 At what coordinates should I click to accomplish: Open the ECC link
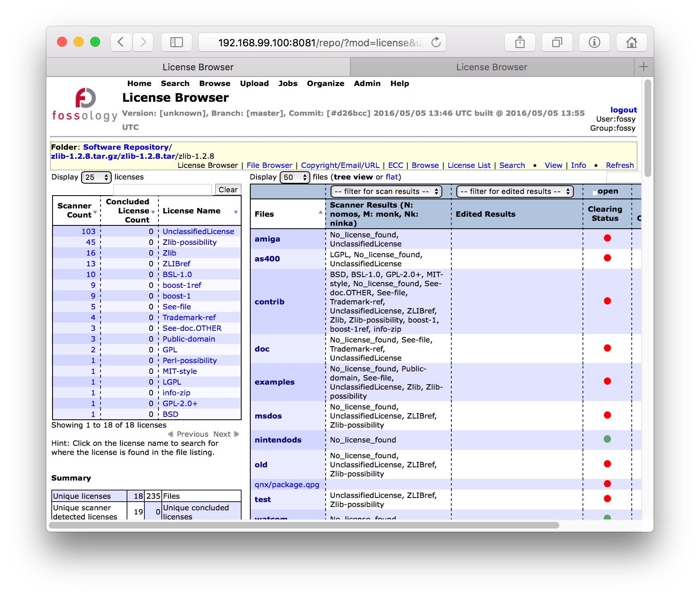(396, 165)
